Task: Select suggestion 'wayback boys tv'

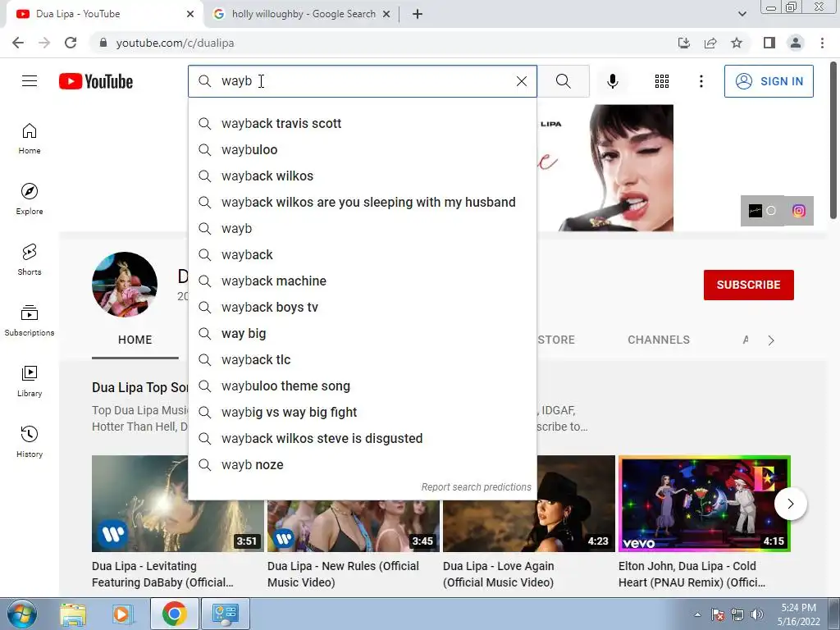Action: point(362,307)
